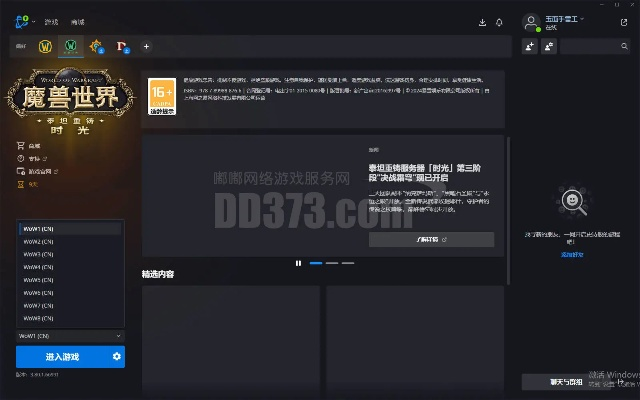This screenshot has width=640, height=400.
Task: Choose WoW1 (CN) in the account list
Action: tap(70, 229)
